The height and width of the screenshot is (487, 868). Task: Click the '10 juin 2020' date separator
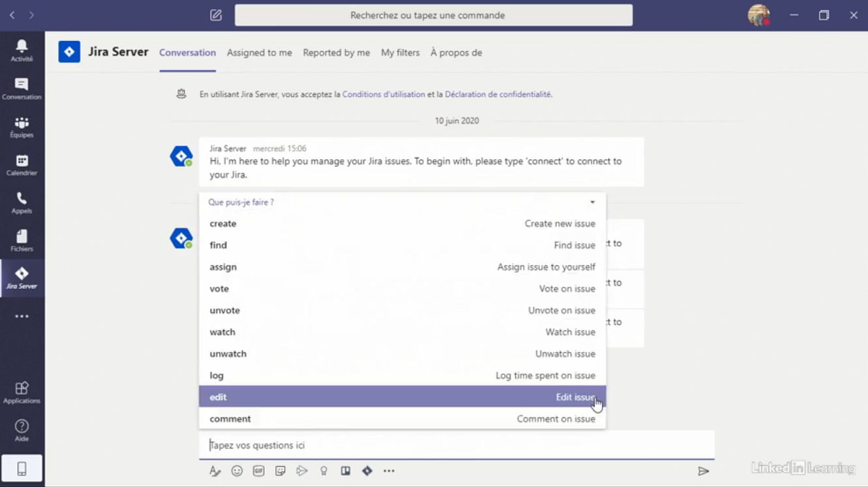(457, 121)
